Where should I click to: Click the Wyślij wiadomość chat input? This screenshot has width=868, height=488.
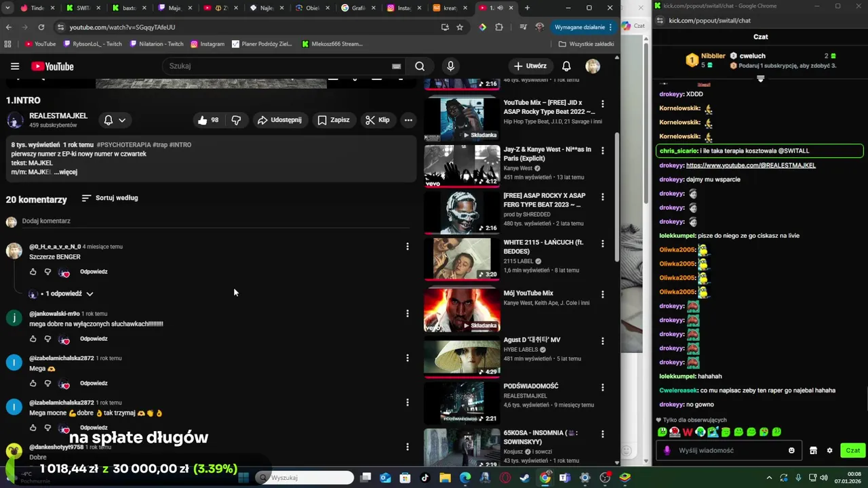click(729, 451)
